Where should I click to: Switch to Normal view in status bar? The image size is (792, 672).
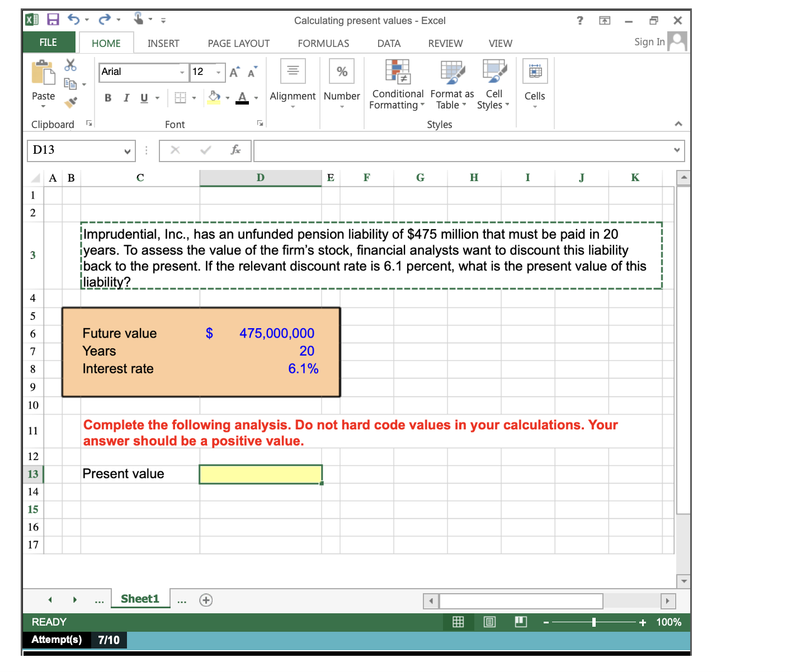(458, 622)
